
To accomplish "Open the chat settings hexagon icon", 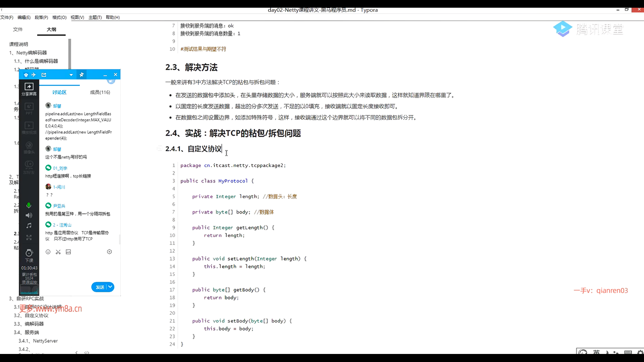I will [109, 252].
